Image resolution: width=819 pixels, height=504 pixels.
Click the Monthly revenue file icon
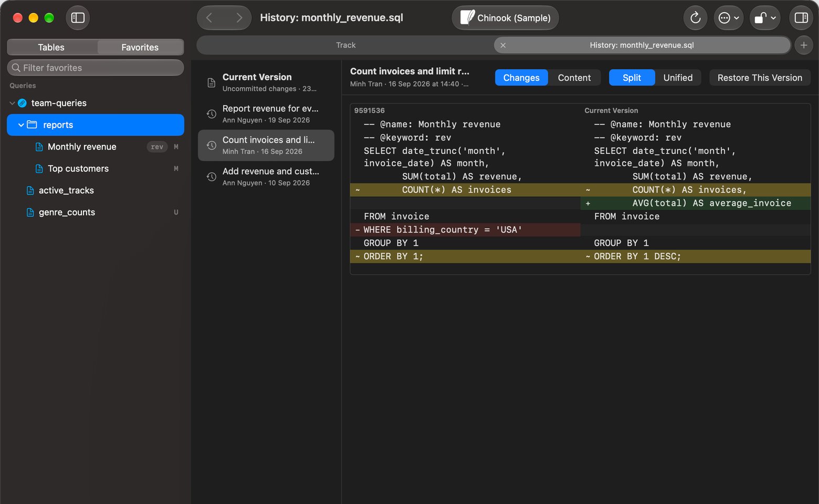pyautogui.click(x=39, y=147)
